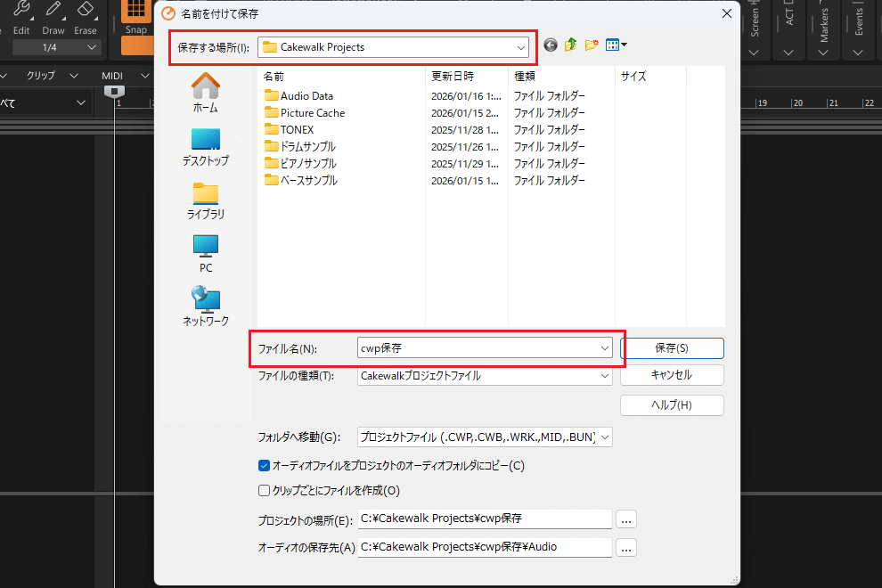Click the Snap grid icon
Image resolution: width=882 pixels, height=588 pixels.
pos(136,10)
